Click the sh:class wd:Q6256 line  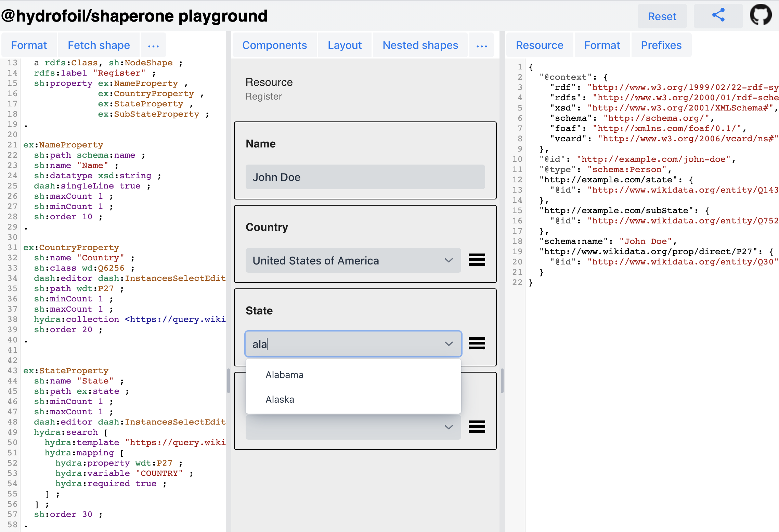click(84, 268)
